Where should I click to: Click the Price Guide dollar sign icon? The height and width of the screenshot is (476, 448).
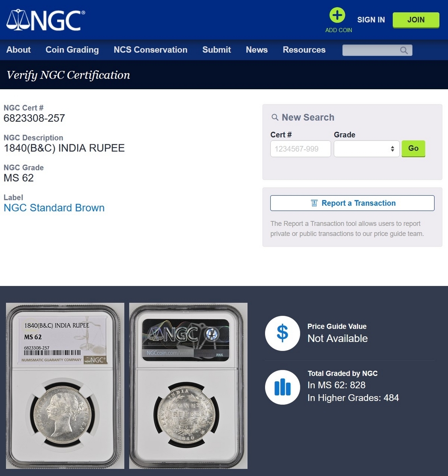(x=283, y=333)
